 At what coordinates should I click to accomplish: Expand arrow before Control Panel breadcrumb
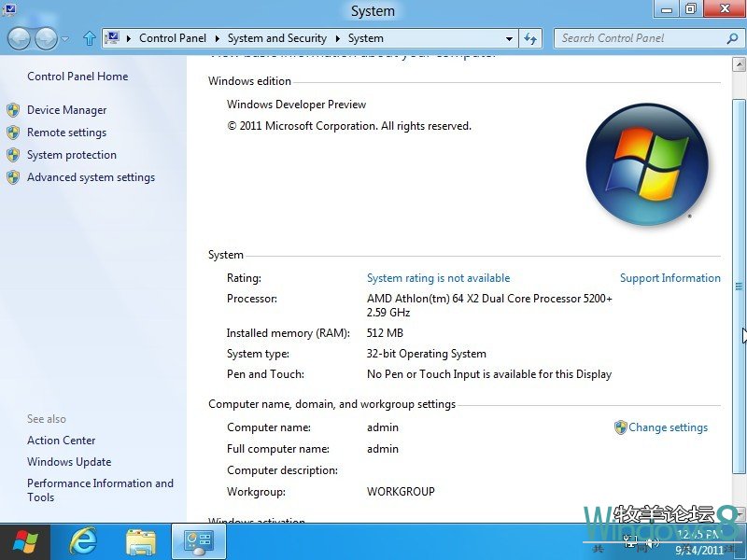click(129, 38)
